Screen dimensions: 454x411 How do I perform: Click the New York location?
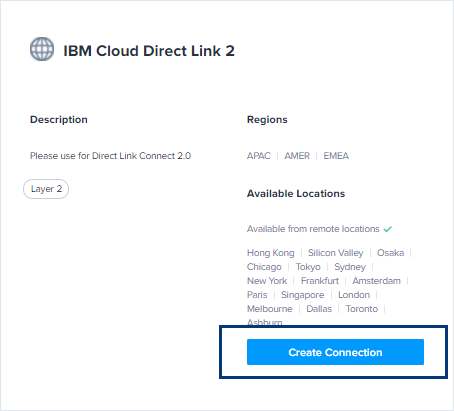coord(267,281)
